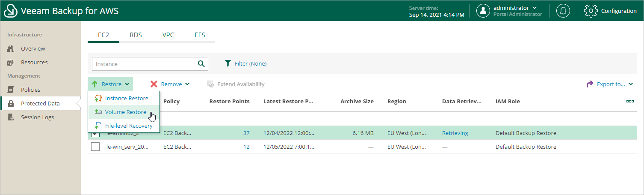The width and height of the screenshot is (644, 195).
Task: Click 12/04/2022 restore point date cell
Action: [x=289, y=133]
